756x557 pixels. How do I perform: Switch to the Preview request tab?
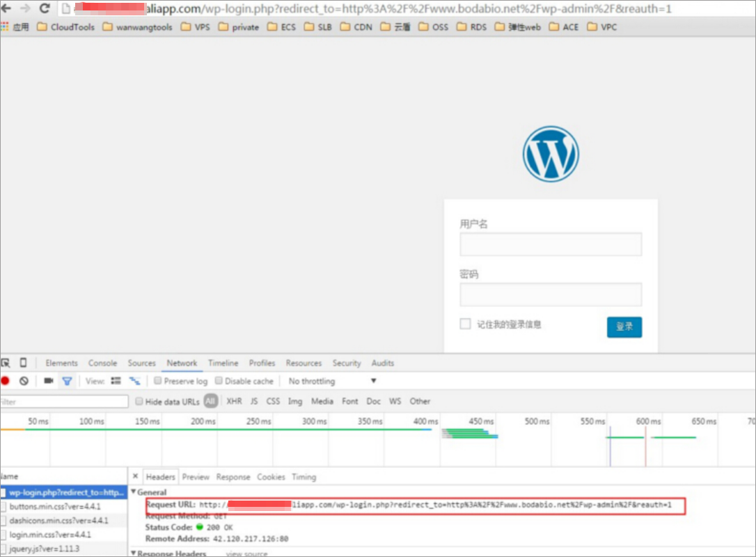[x=196, y=477]
